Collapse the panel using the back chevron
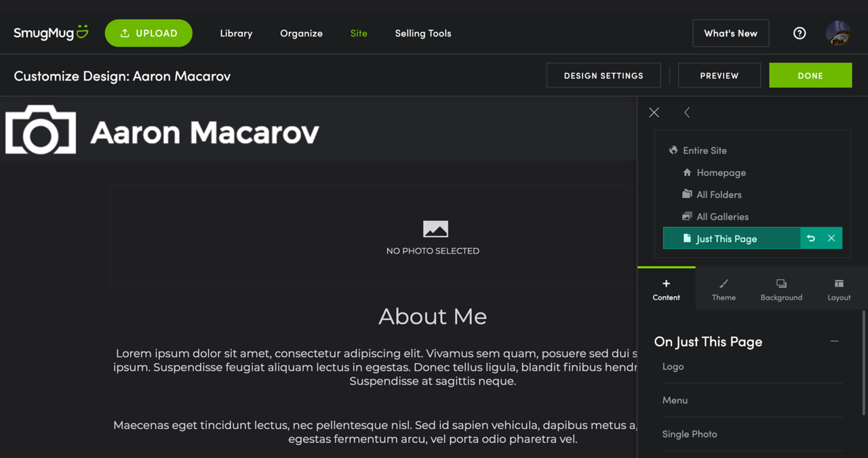868x458 pixels. (687, 112)
